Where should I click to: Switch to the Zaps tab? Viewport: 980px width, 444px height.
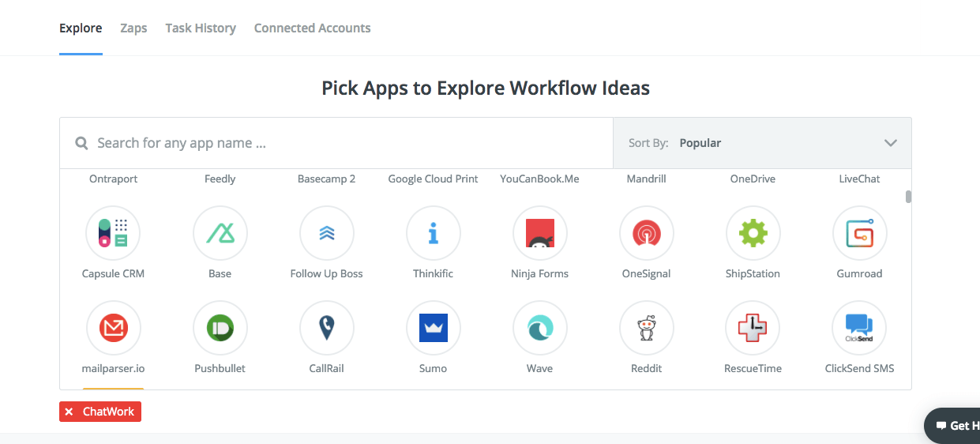tap(133, 28)
